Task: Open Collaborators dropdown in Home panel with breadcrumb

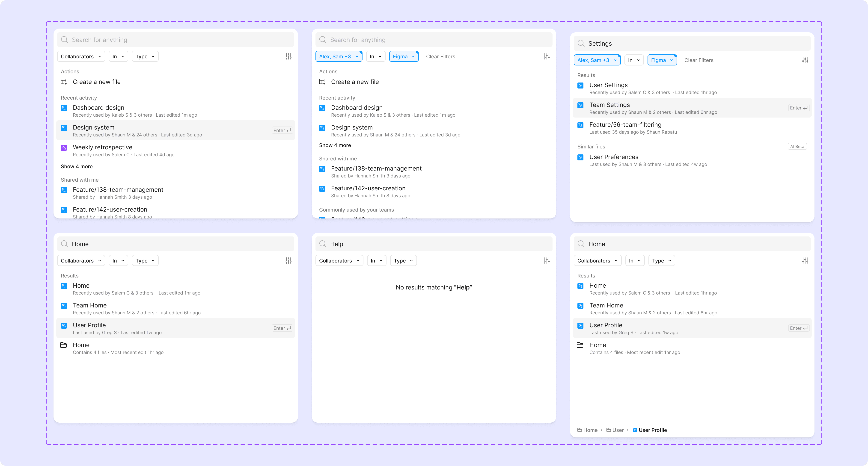Action: point(597,261)
